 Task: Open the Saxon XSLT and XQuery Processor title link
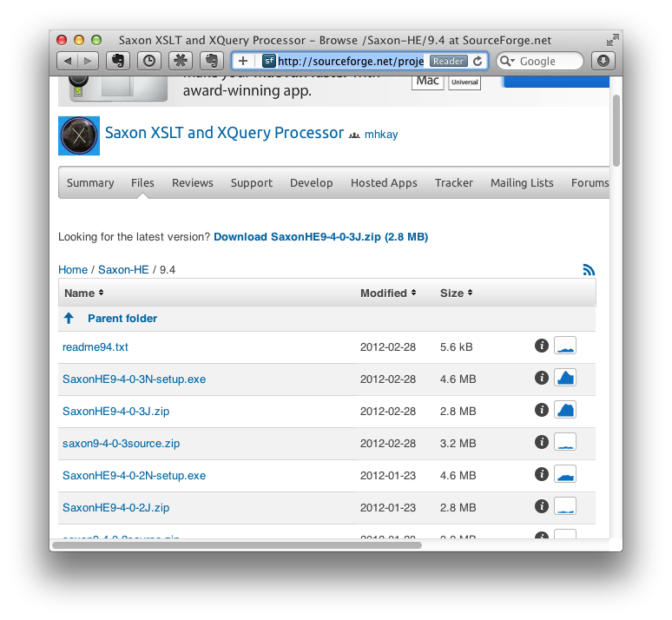[x=225, y=133]
